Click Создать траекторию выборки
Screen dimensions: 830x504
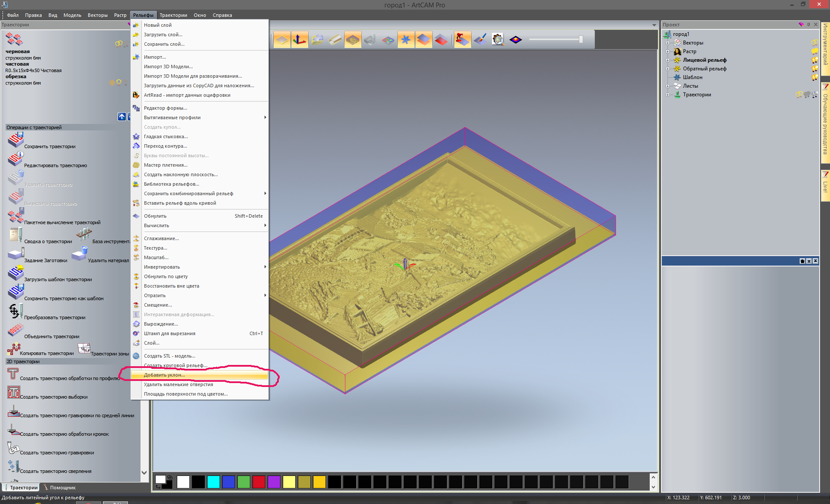click(x=54, y=397)
